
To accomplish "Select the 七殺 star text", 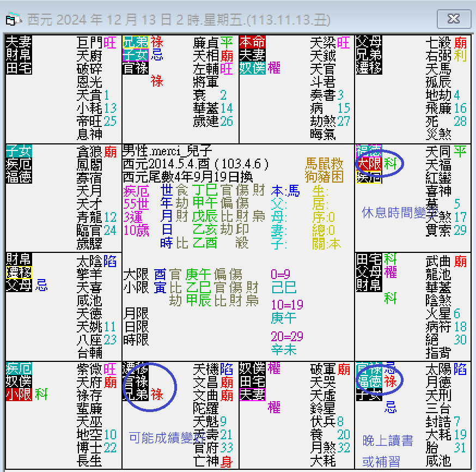I will tap(438, 43).
